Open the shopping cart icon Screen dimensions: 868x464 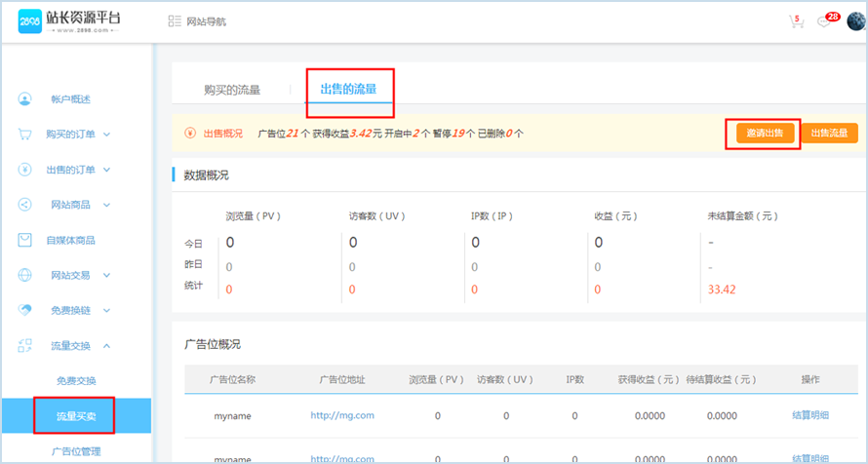pos(795,21)
